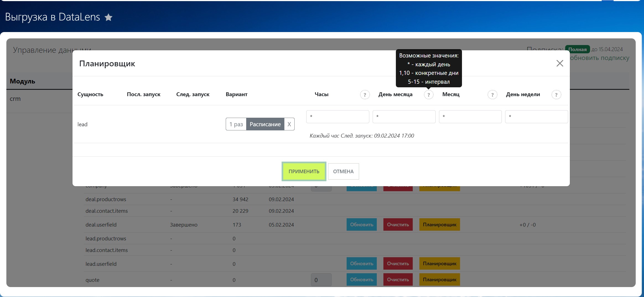Open the День месяца help question mark
This screenshot has height=297, width=644.
coord(429,95)
